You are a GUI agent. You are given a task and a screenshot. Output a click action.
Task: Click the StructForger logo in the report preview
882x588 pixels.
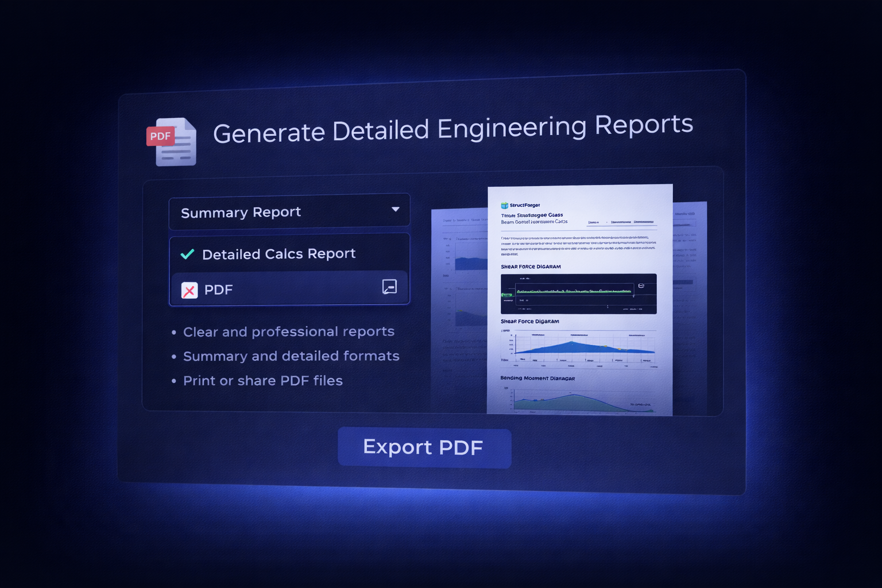coord(505,205)
